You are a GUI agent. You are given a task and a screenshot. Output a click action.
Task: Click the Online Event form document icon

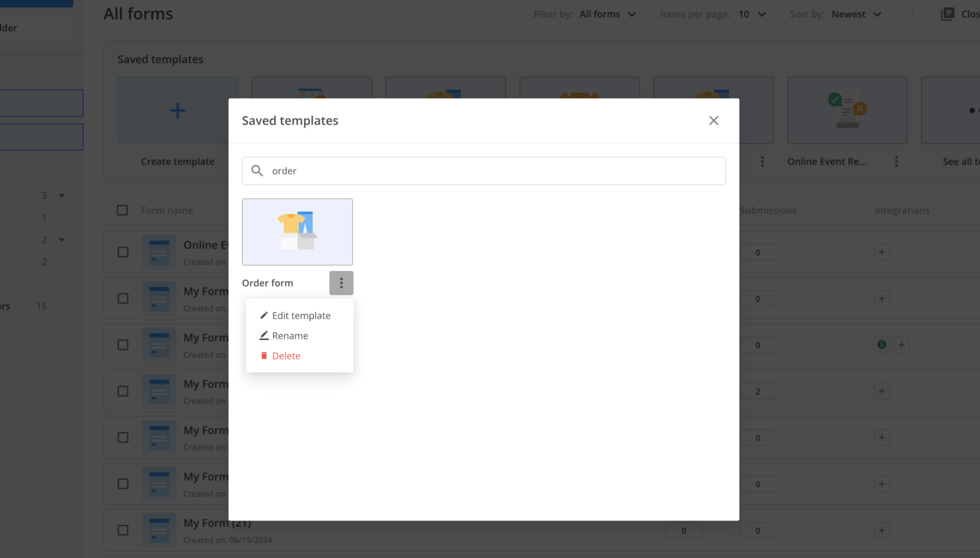(x=159, y=253)
